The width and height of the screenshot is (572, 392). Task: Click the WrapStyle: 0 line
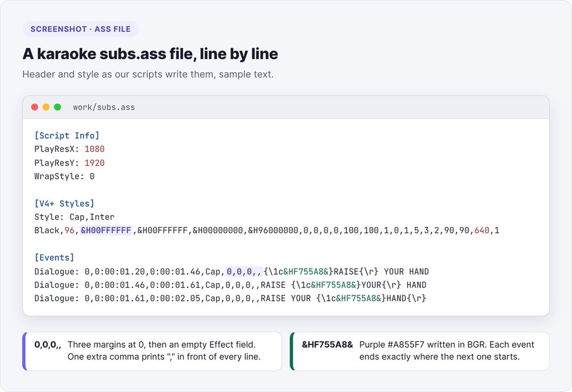(65, 176)
